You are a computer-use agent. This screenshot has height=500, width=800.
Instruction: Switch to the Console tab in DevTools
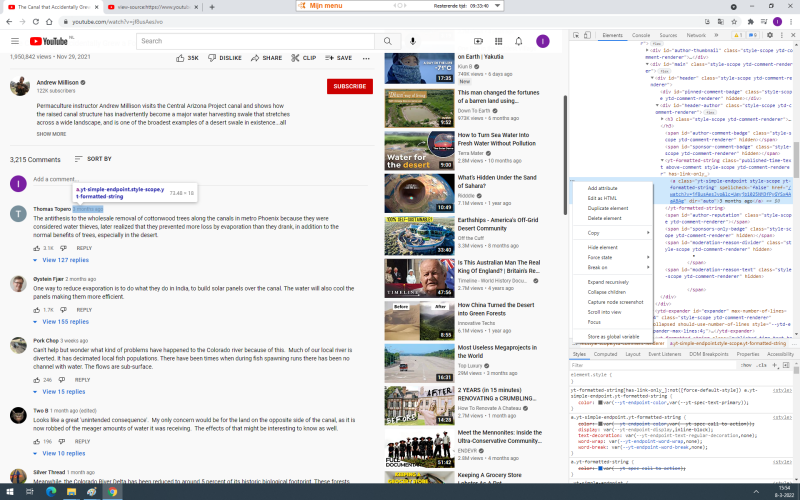pyautogui.click(x=641, y=35)
